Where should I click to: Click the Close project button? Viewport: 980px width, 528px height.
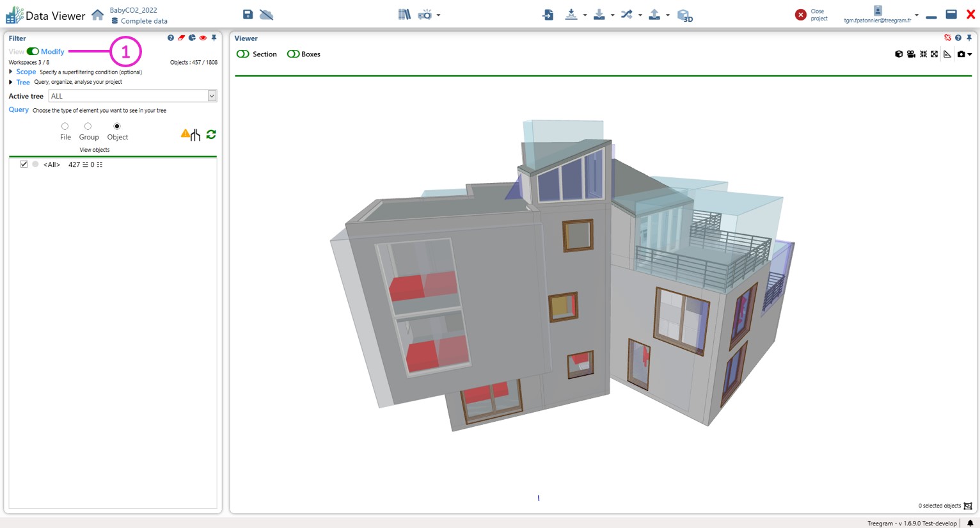pyautogui.click(x=801, y=15)
